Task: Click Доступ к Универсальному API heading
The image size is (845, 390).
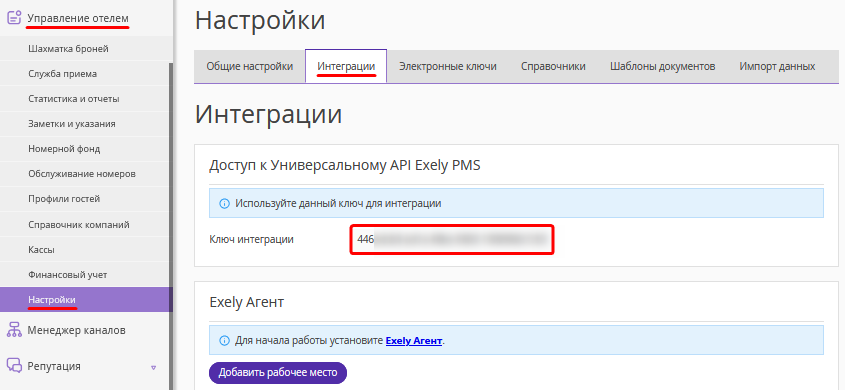Action: click(344, 165)
